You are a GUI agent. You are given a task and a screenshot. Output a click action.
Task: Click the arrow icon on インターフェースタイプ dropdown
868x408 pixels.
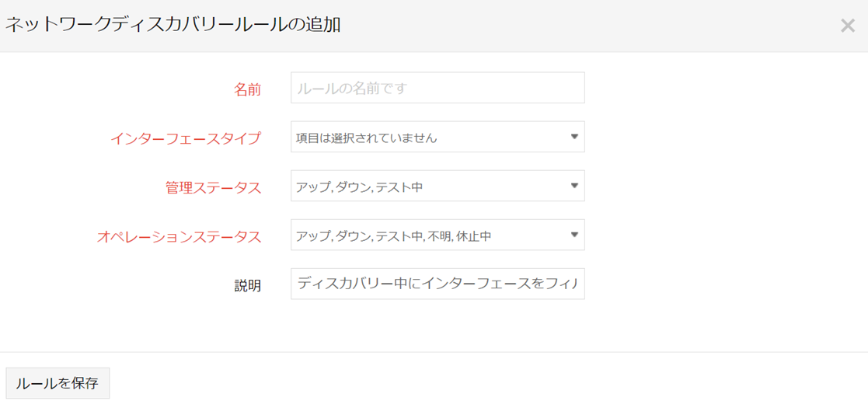(x=574, y=137)
